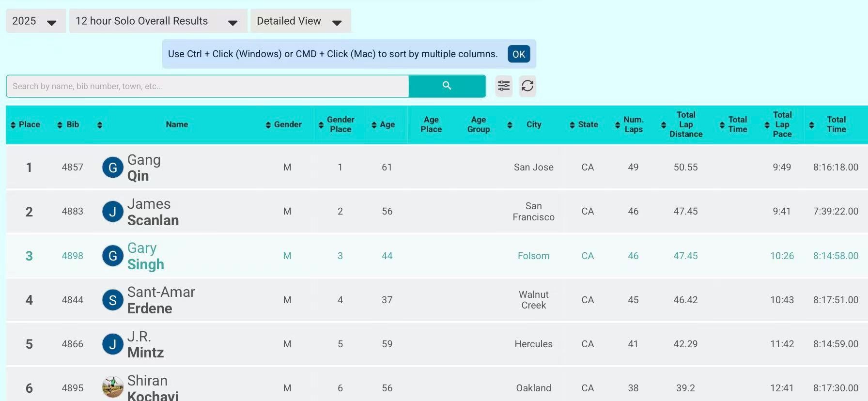Image resolution: width=868 pixels, height=401 pixels.
Task: Click Sant-Amar Erdene's avatar icon
Action: tap(113, 300)
